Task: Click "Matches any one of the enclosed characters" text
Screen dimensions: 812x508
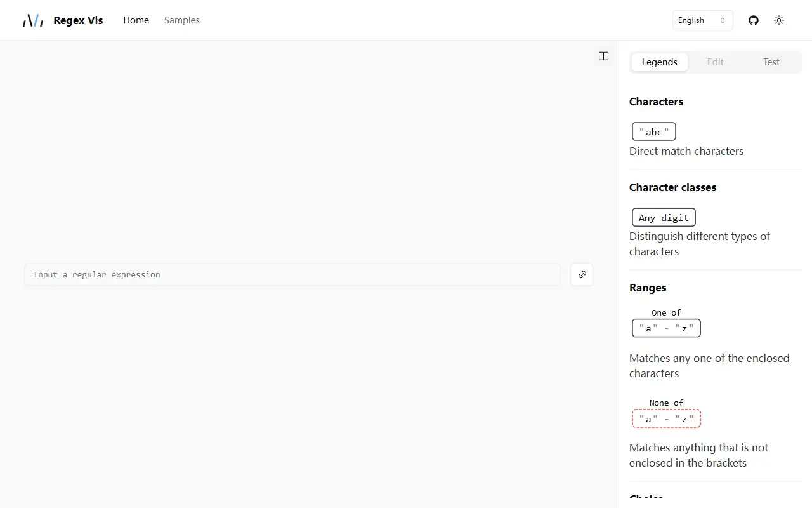Action: pos(709,366)
